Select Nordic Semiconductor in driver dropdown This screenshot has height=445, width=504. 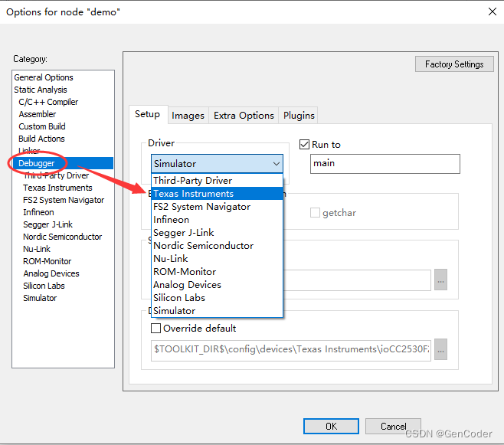click(217, 245)
